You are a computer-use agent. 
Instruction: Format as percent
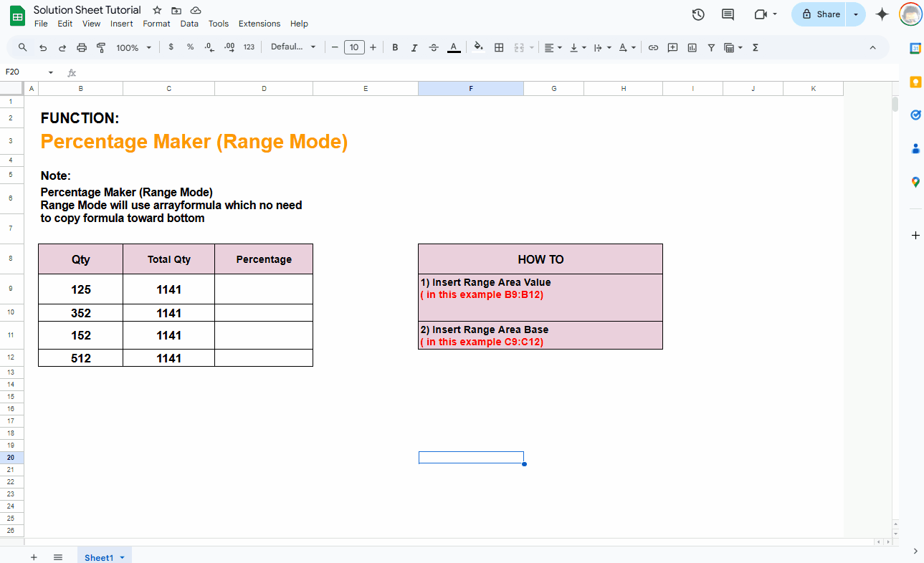pos(190,47)
